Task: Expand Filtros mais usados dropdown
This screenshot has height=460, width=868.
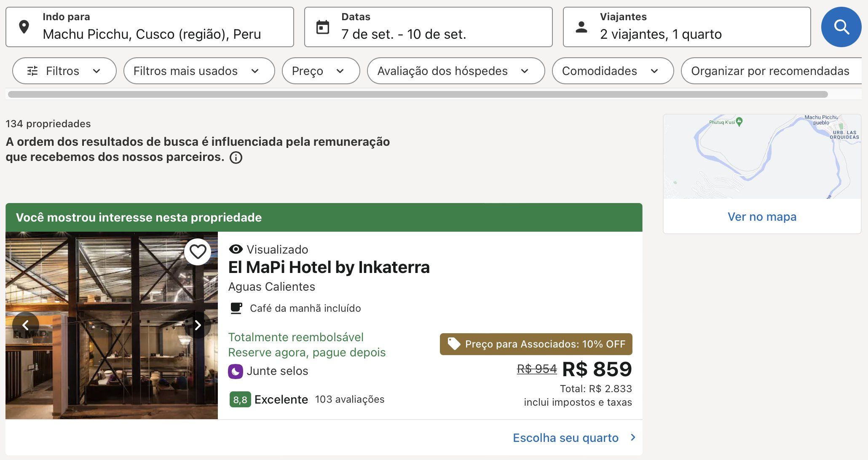Action: [199, 71]
